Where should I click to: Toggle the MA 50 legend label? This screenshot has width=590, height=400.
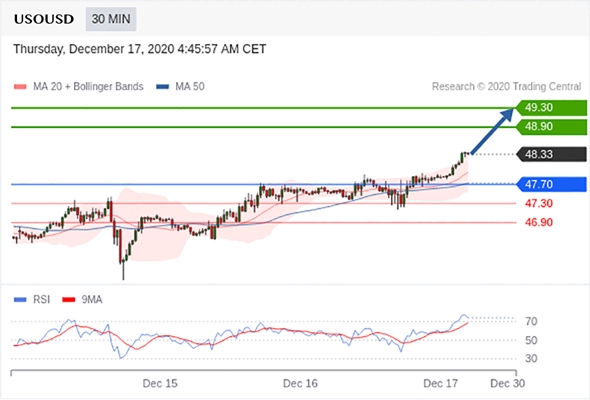tap(190, 87)
